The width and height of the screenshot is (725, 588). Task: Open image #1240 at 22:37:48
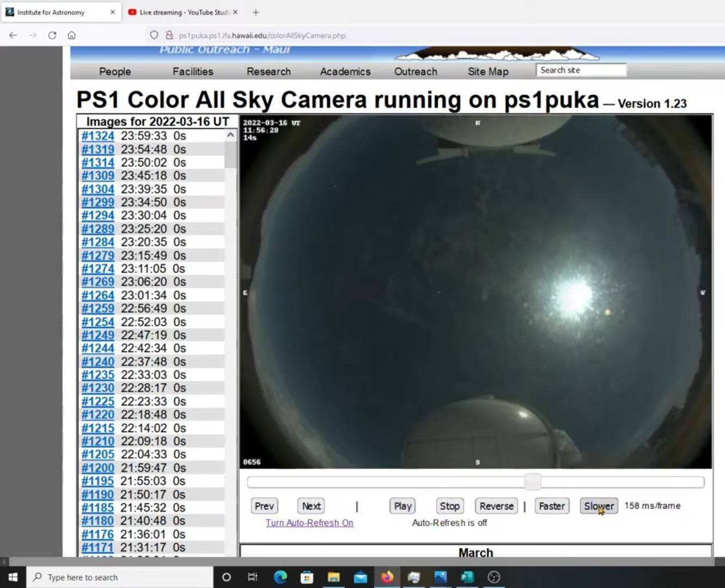(98, 362)
